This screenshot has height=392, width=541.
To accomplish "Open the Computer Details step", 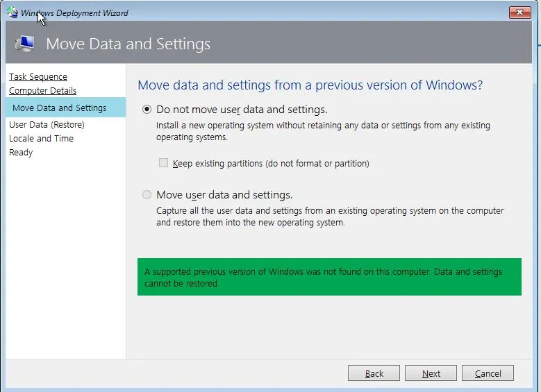I will tap(42, 91).
